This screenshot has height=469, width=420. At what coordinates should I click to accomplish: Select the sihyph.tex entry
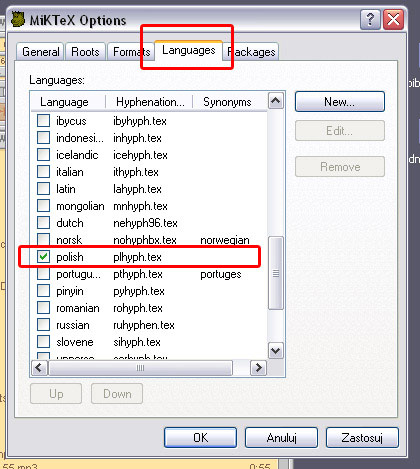[x=137, y=342]
